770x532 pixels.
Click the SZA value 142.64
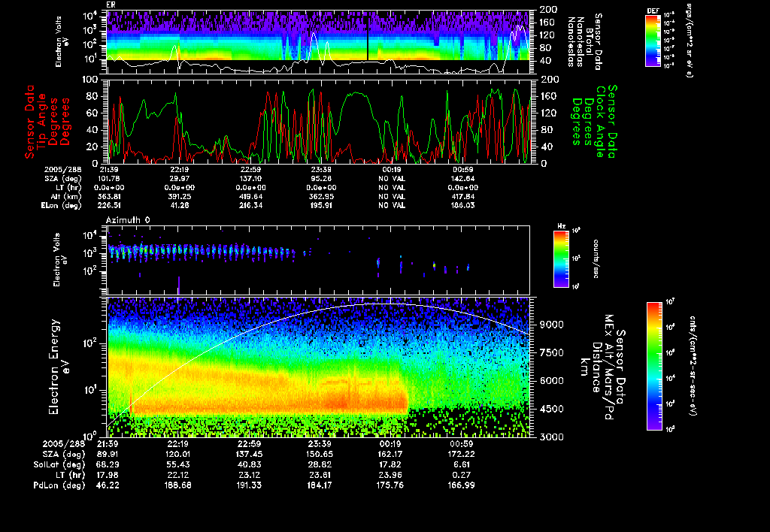462,179
